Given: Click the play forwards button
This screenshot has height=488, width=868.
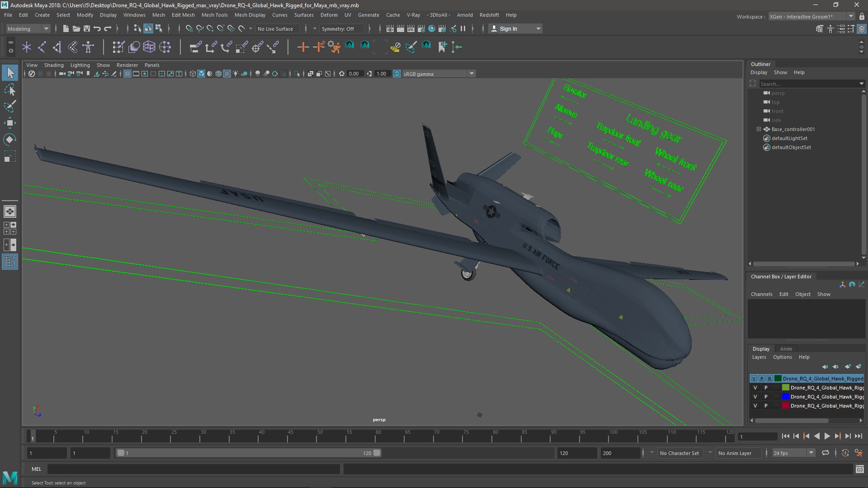Looking at the screenshot, I should pyautogui.click(x=827, y=436).
